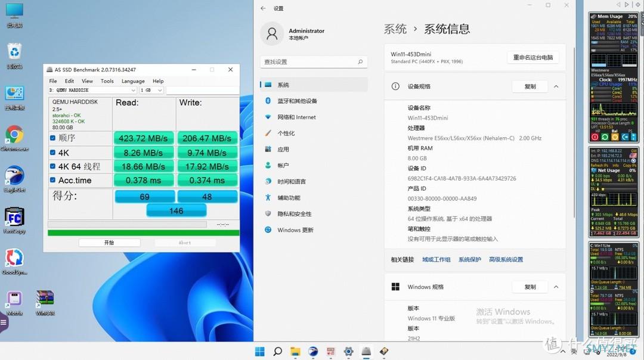The image size is (644, 360).
Task: Click 复制 button for Windows 规格
Action: [530, 287]
